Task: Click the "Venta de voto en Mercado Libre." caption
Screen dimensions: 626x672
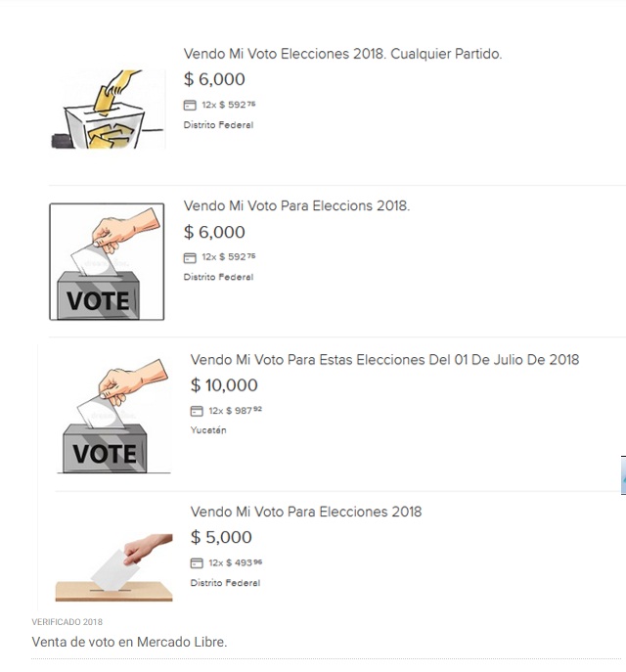Action: coord(129,642)
